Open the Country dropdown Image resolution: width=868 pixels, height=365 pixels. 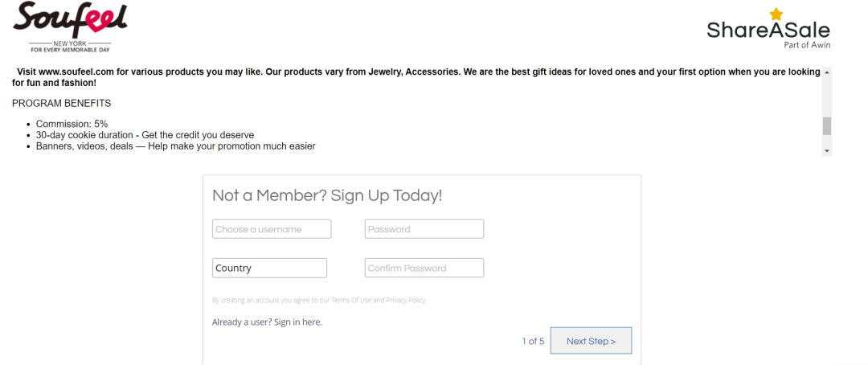pyautogui.click(x=269, y=268)
